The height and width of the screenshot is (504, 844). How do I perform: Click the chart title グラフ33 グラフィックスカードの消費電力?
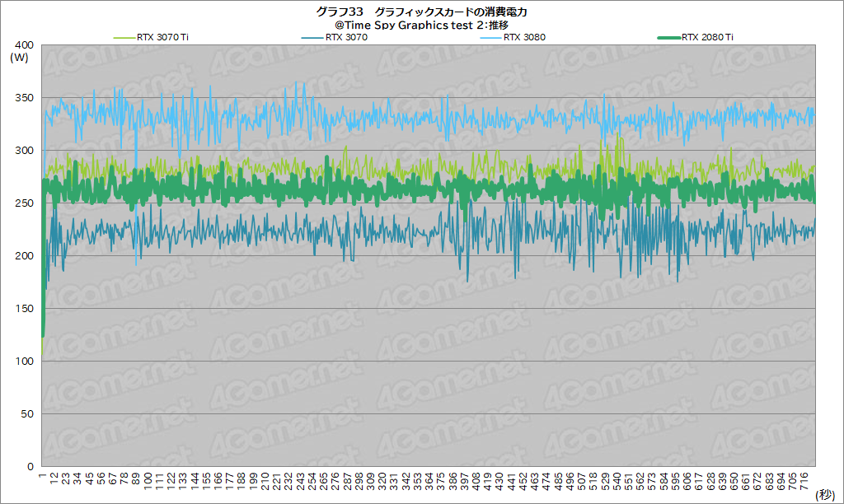click(421, 12)
